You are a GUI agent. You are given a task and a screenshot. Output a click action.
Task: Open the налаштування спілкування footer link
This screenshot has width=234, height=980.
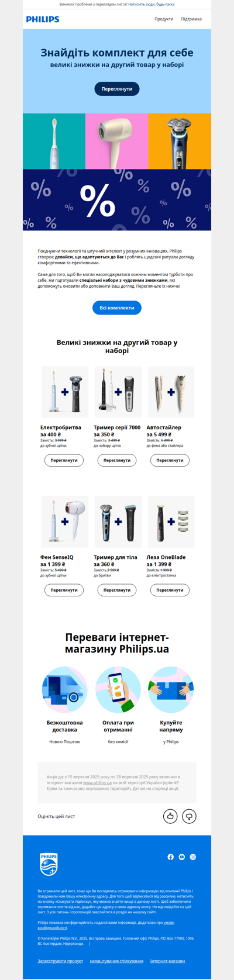pyautogui.click(x=116, y=961)
